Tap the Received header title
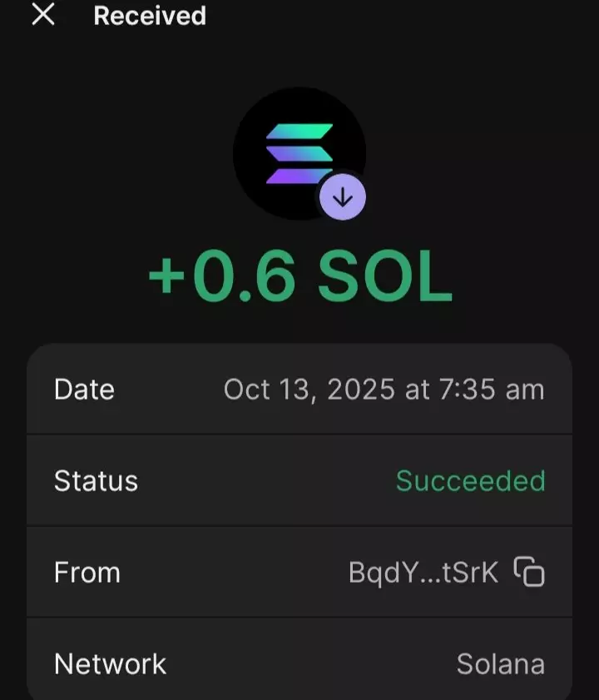 pos(150,16)
